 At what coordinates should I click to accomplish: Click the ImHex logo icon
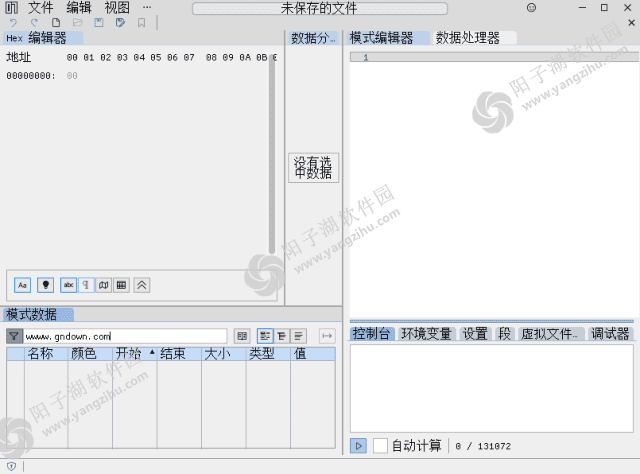pyautogui.click(x=11, y=7)
